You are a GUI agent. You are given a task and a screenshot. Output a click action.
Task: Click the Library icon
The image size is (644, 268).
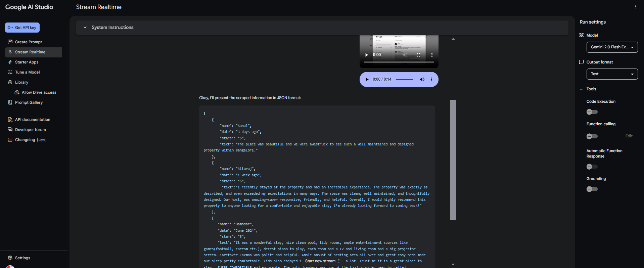pos(10,82)
